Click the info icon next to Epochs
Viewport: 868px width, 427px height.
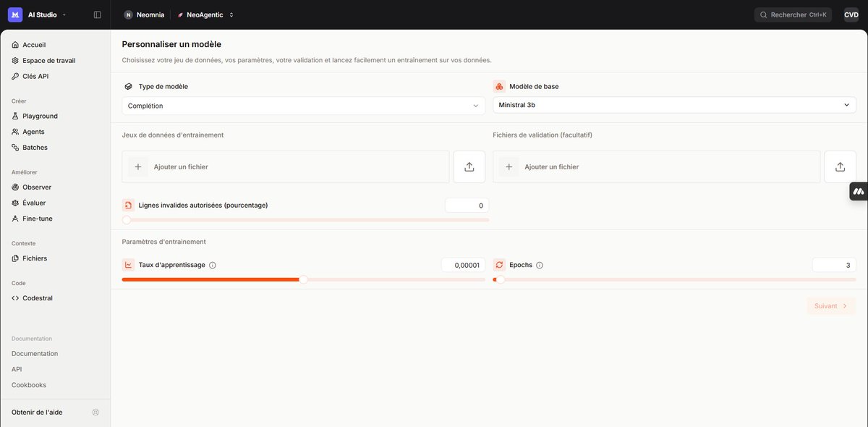[540, 265]
